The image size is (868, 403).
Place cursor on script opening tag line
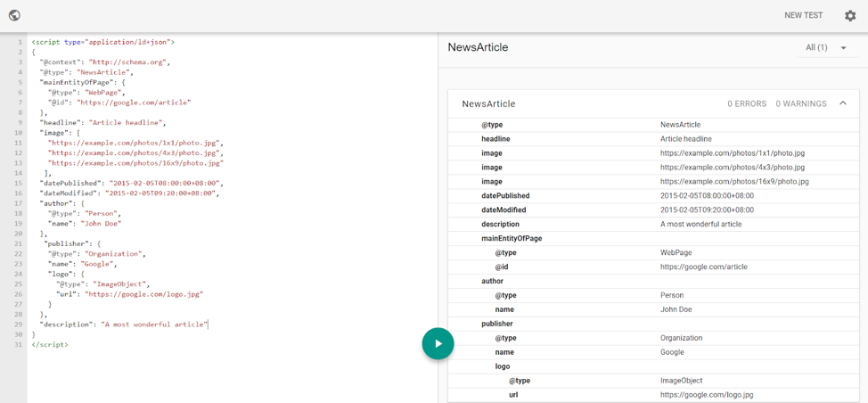coord(103,42)
